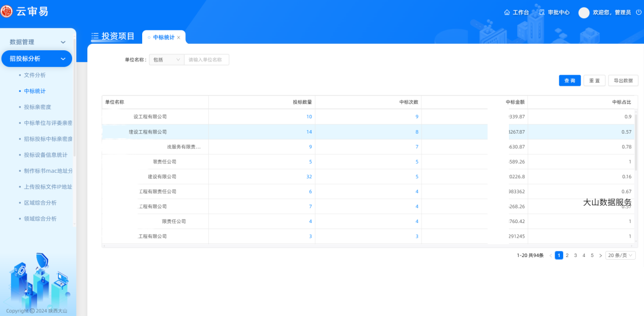644x316 pixels.
Task: Focus the 请输入单位名称 input field
Action: pyautogui.click(x=206, y=60)
